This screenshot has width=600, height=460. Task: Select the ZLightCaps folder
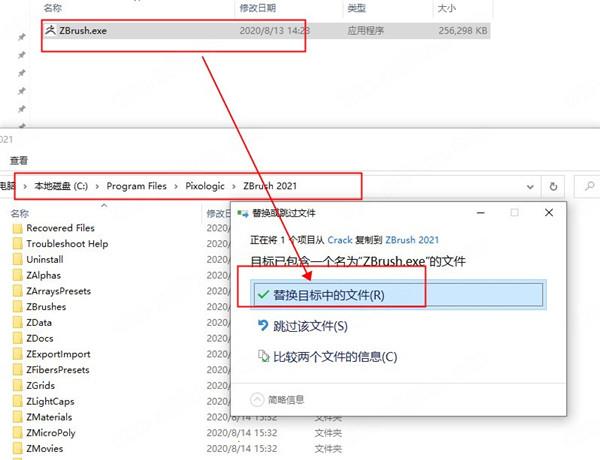click(x=51, y=401)
